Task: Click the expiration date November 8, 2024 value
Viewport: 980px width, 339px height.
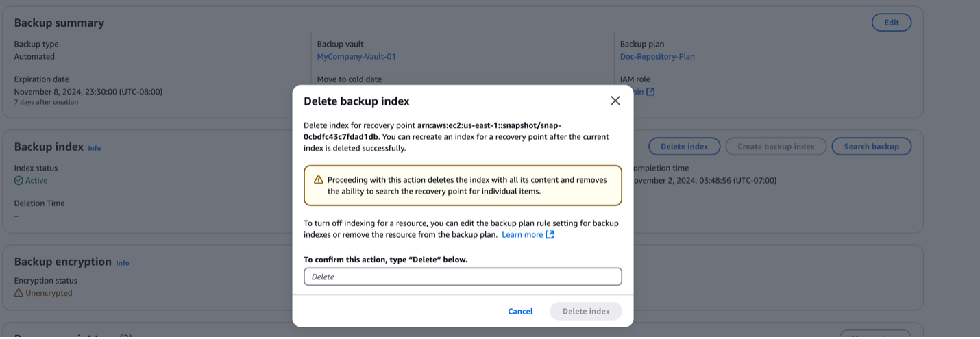Action: (x=88, y=92)
